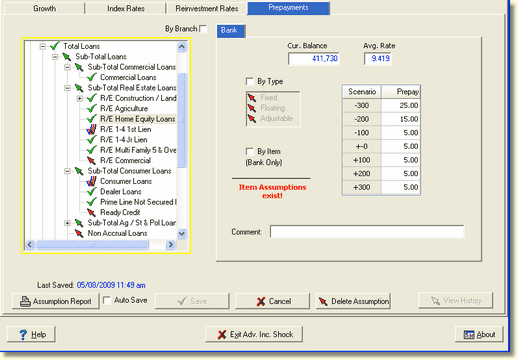Click arrow icon beside Sub-Total Commercial Loans
518x360 pixels.
79,67
